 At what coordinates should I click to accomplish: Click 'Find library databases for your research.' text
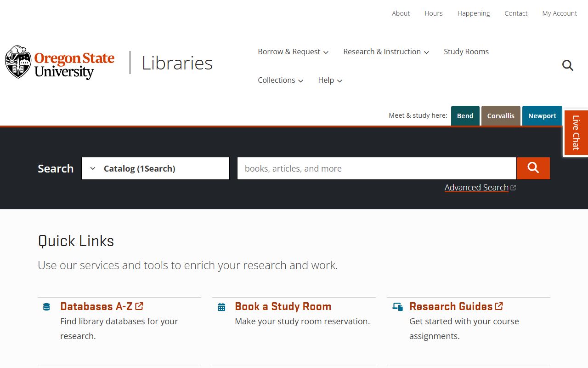(x=119, y=328)
